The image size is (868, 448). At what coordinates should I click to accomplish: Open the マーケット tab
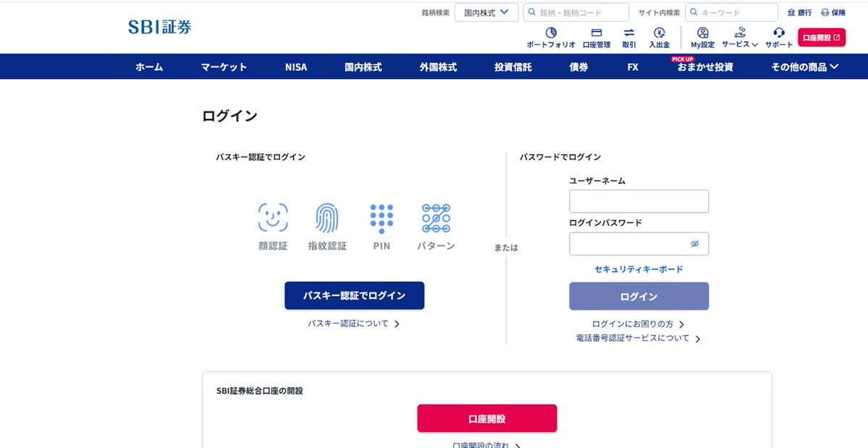click(224, 67)
